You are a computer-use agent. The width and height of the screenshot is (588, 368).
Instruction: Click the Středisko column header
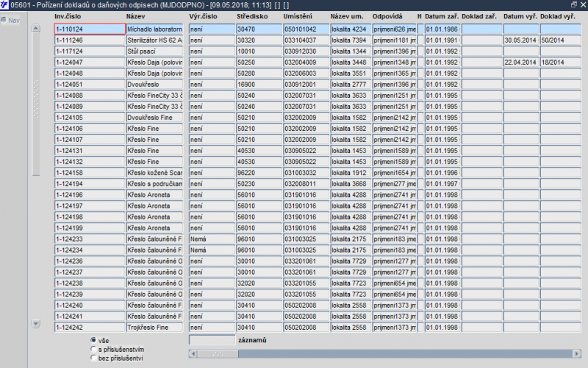252,16
